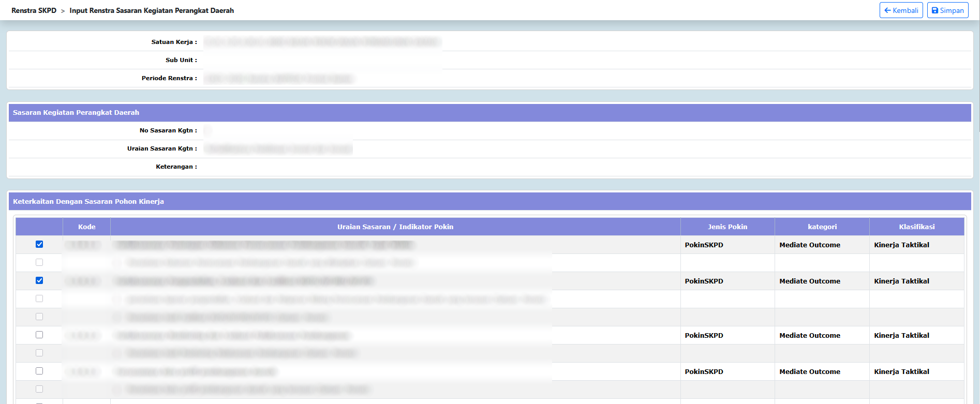Image resolution: width=980 pixels, height=404 pixels.
Task: Check the indicator checkbox below first PokinSKPD row
Action: click(x=39, y=262)
